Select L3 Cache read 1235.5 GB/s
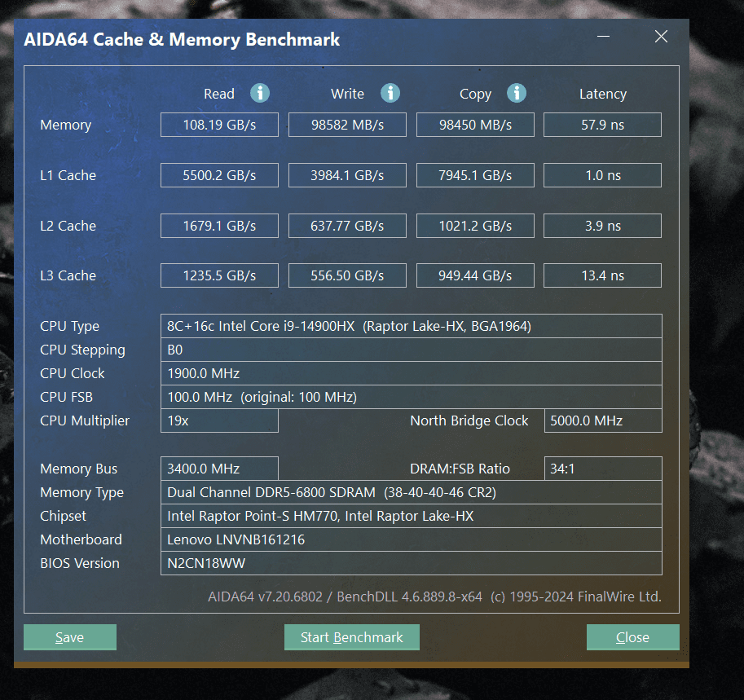744x700 pixels. pos(219,275)
